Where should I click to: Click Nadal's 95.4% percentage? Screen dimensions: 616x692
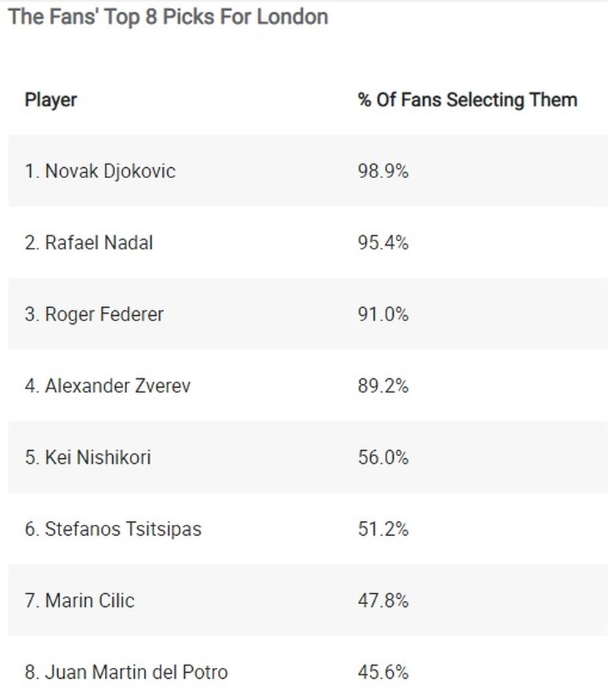[x=384, y=243]
